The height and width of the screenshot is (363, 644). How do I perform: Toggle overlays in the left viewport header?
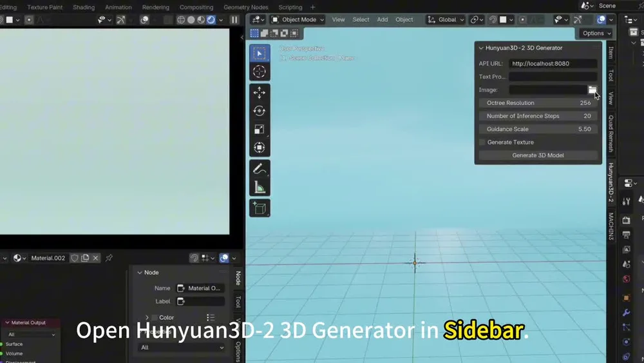coord(144,20)
